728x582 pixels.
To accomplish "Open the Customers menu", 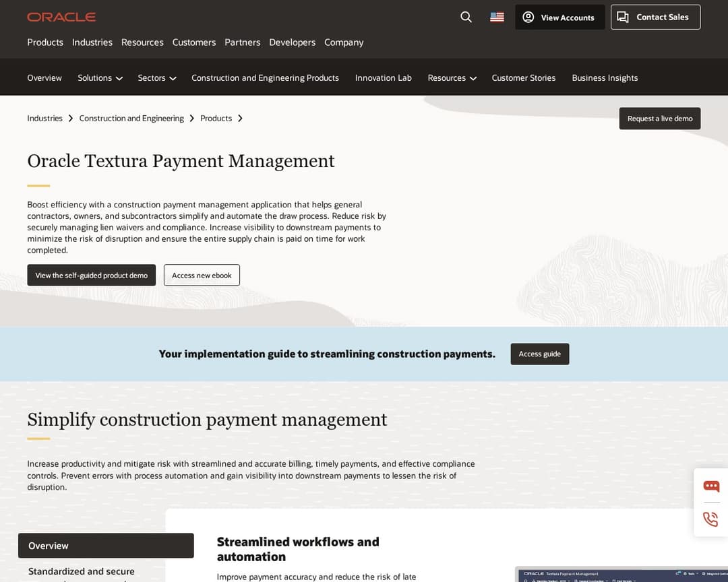I will tap(194, 42).
